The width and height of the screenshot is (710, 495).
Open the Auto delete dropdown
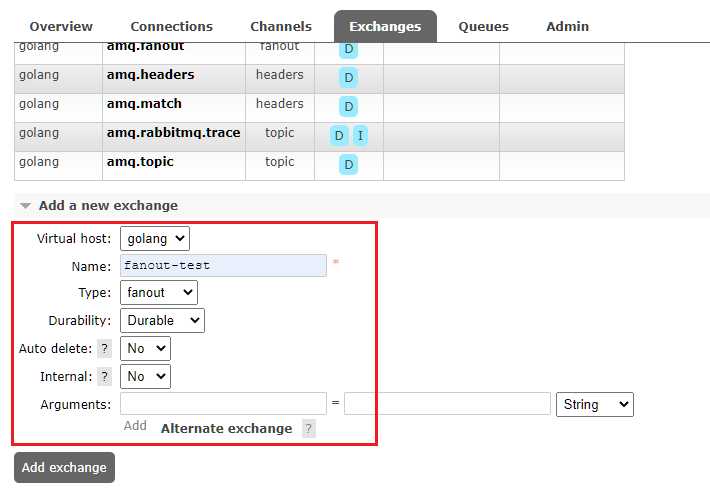pos(145,349)
